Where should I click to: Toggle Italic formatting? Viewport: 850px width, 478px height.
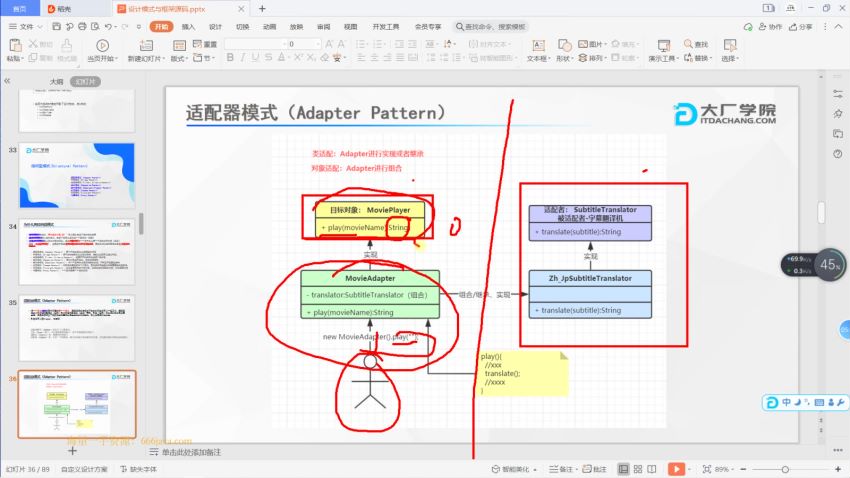[x=243, y=57]
